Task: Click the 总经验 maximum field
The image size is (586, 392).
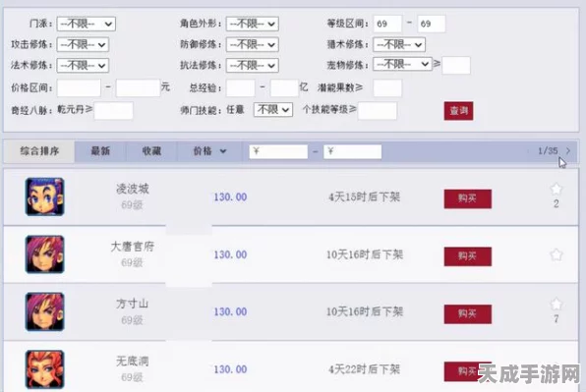Action: pyautogui.click(x=284, y=88)
